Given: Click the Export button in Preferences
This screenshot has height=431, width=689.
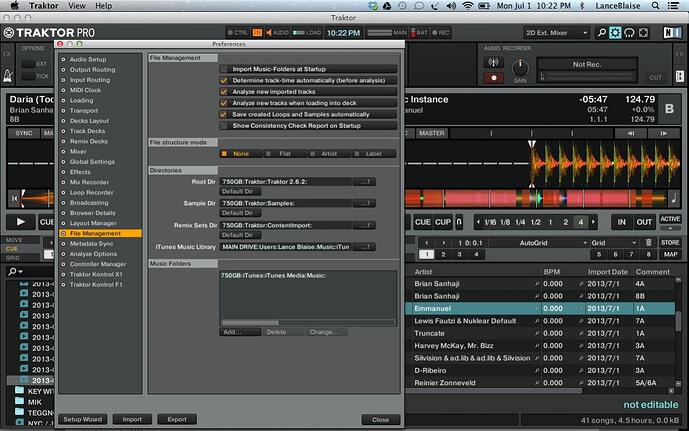Looking at the screenshot, I should pyautogui.click(x=177, y=419).
